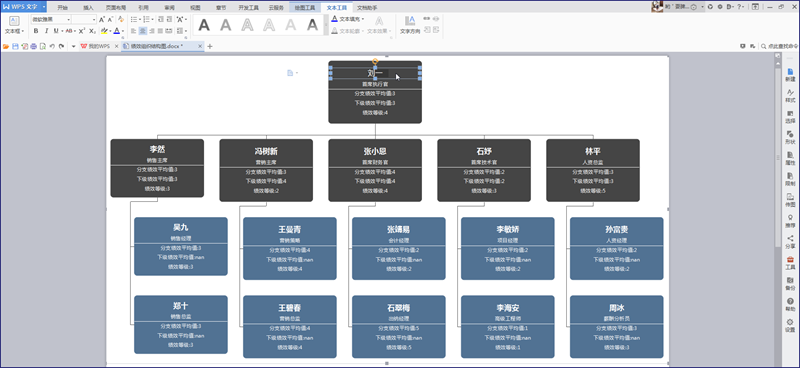Expand the highlight color dropdown arrow
Image resolution: width=800 pixels, height=368 pixels.
point(110,31)
